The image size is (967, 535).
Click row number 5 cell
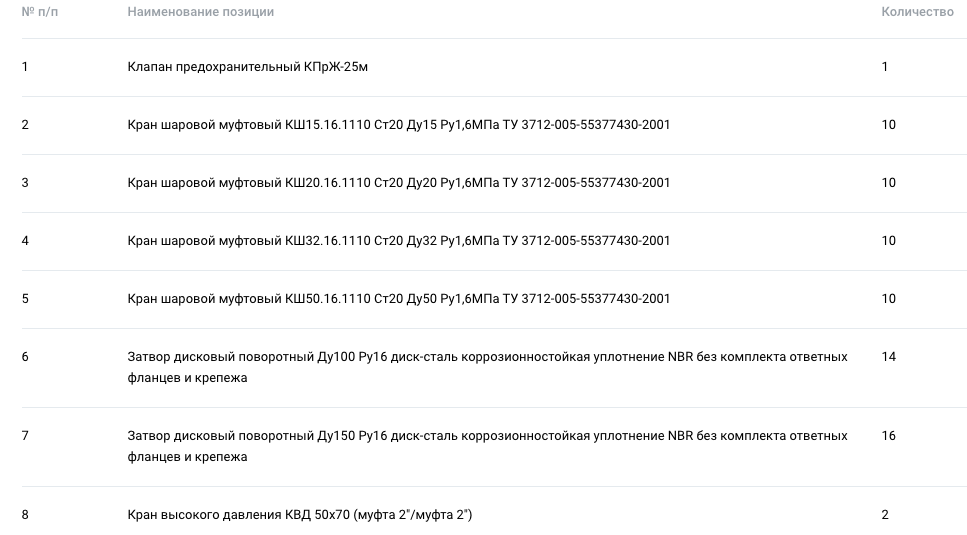(x=25, y=299)
